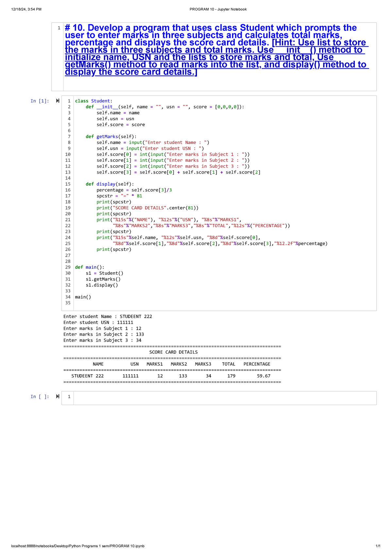Viewport: 392px width, 555px height.
Task: Click the 'def display(self):' line
Action: [110, 184]
